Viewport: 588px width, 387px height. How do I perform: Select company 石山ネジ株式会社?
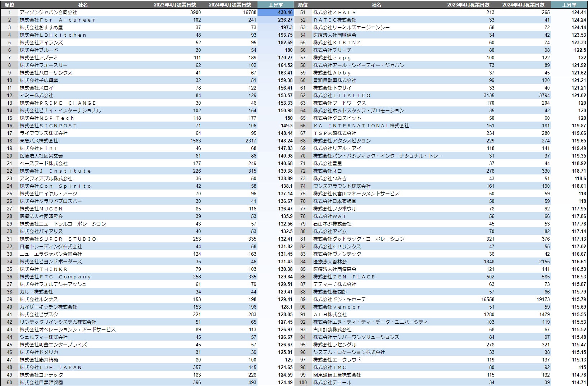332,224
